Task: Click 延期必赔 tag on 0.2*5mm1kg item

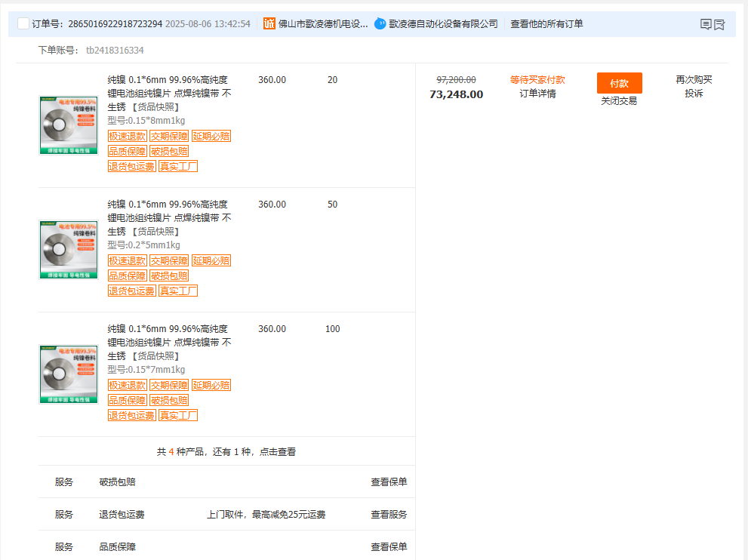Action: coord(211,260)
